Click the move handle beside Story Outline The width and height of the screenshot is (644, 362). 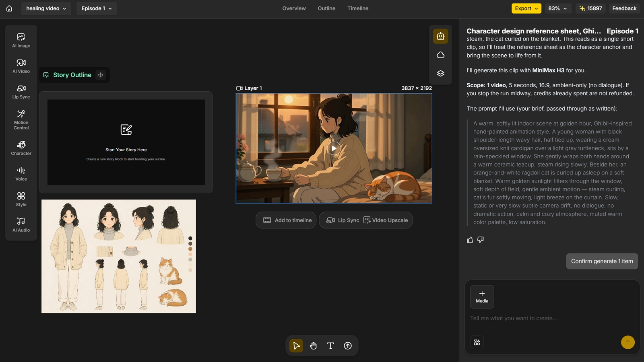point(101,75)
